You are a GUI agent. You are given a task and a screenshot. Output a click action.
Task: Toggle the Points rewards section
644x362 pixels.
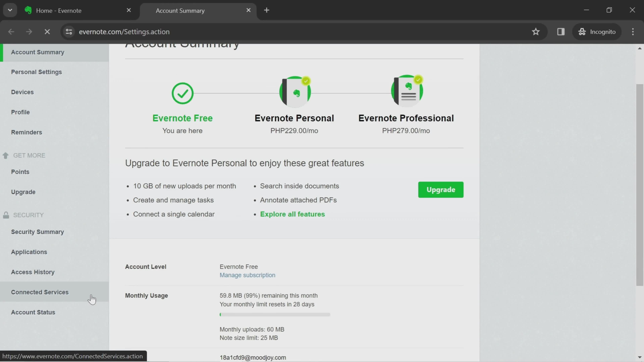coord(20,171)
